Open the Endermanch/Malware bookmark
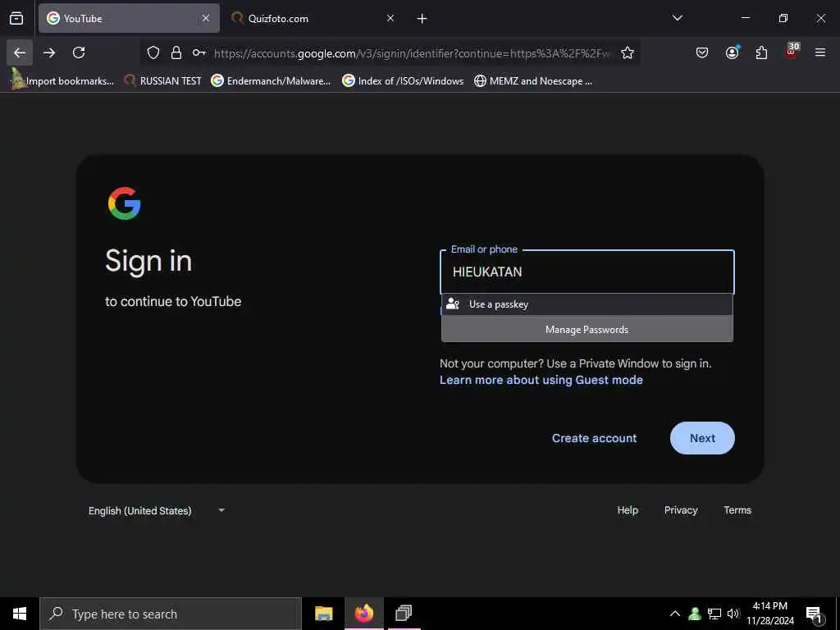The width and height of the screenshot is (840, 630). (x=271, y=81)
